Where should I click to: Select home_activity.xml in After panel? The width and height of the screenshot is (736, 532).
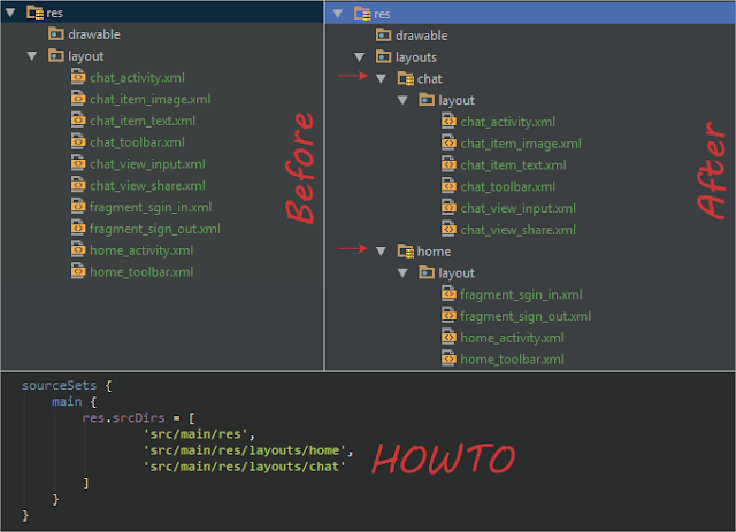pyautogui.click(x=512, y=338)
